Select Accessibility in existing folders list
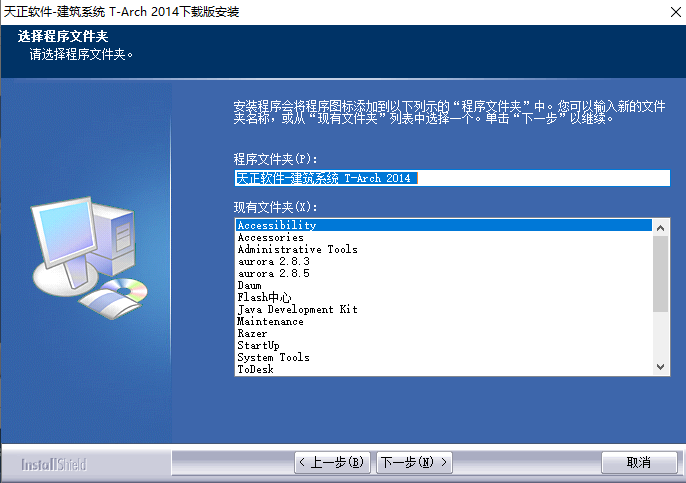This screenshot has height=483, width=686. (x=444, y=225)
